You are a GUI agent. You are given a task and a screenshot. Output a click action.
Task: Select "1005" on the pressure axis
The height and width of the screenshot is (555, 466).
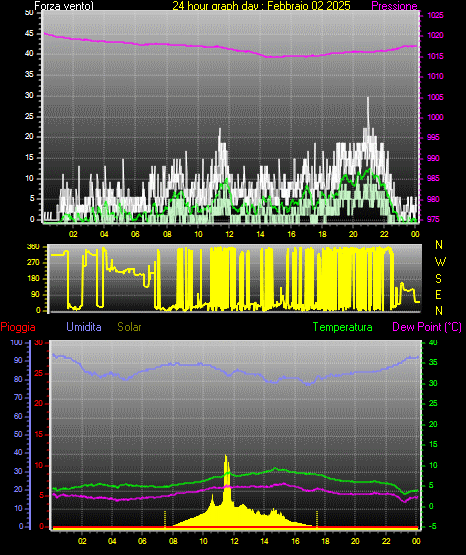click(435, 97)
